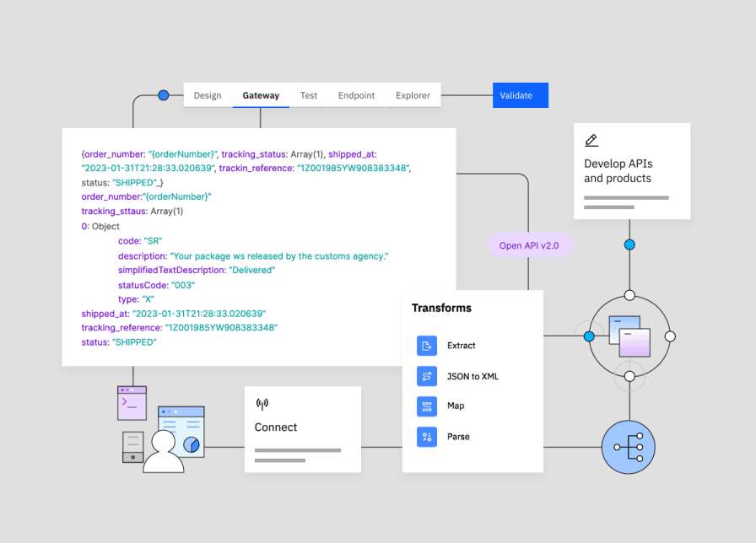Click the Extract transform icon
Image resolution: width=756 pixels, height=543 pixels.
[427, 346]
